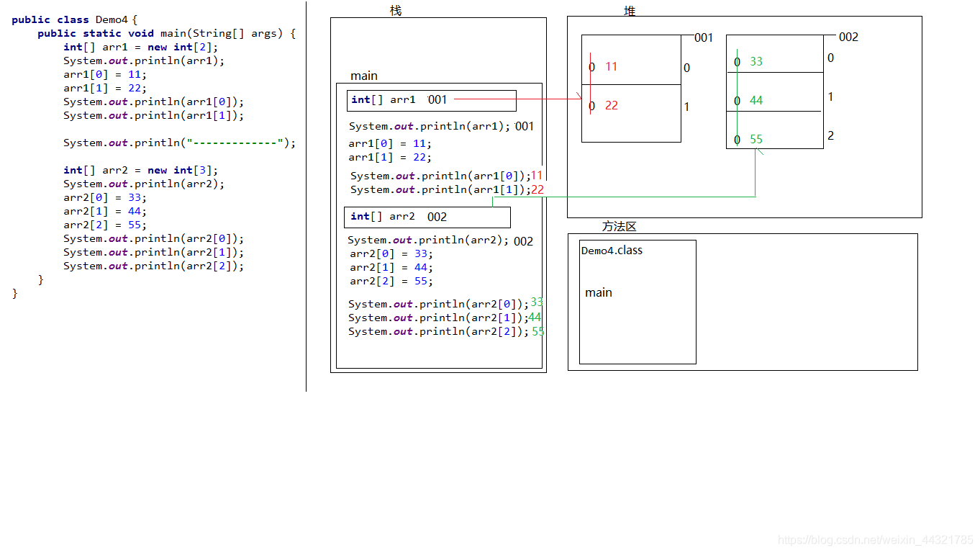Click the "001" address label on heap array
The height and width of the screenshot is (553, 980).
(x=704, y=37)
